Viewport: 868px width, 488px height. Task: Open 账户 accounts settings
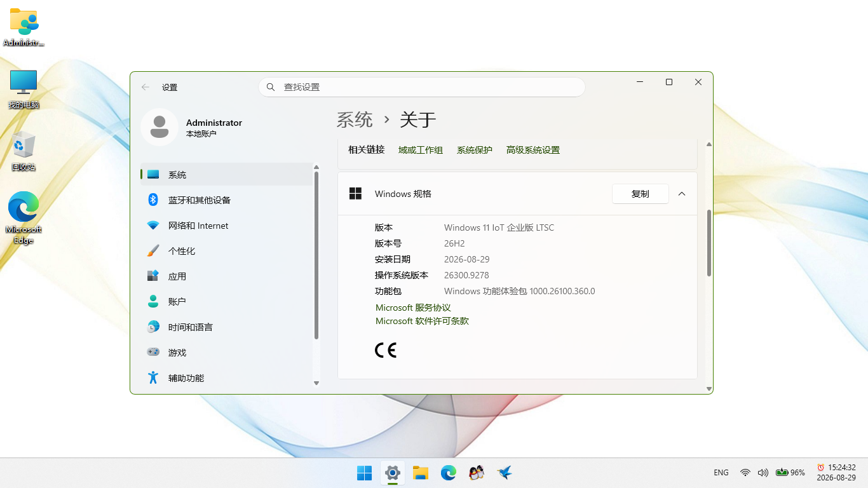[226, 302]
